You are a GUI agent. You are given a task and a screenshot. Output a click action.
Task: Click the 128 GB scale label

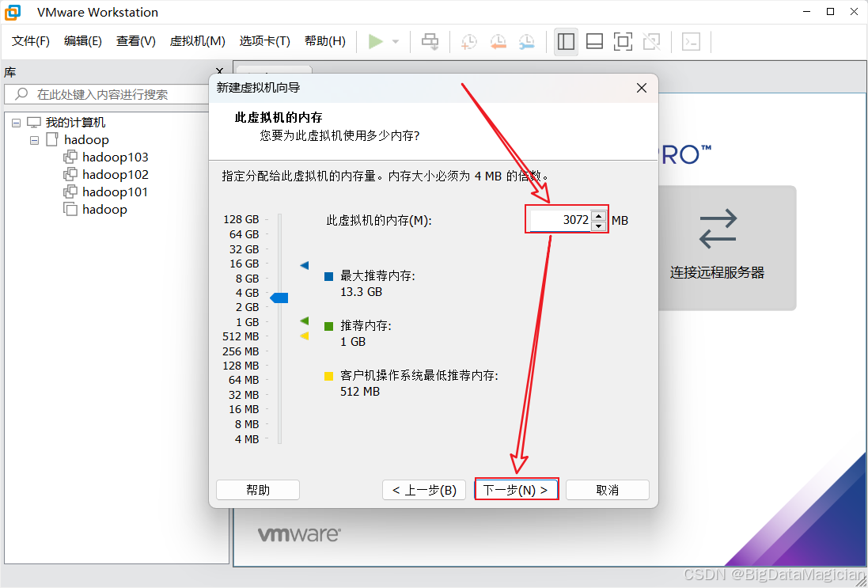coord(241,219)
